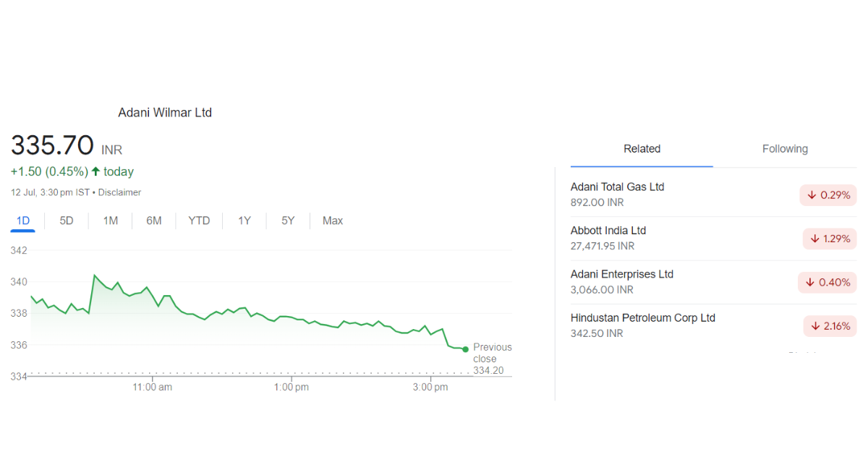
Task: Click the green endpoint dot on chart
Action: coord(465,349)
